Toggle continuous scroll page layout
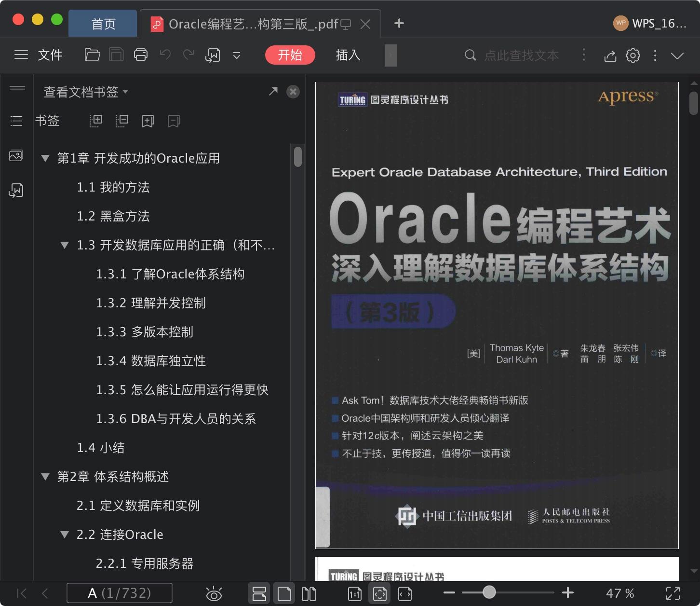The width and height of the screenshot is (700, 606). pos(259,593)
